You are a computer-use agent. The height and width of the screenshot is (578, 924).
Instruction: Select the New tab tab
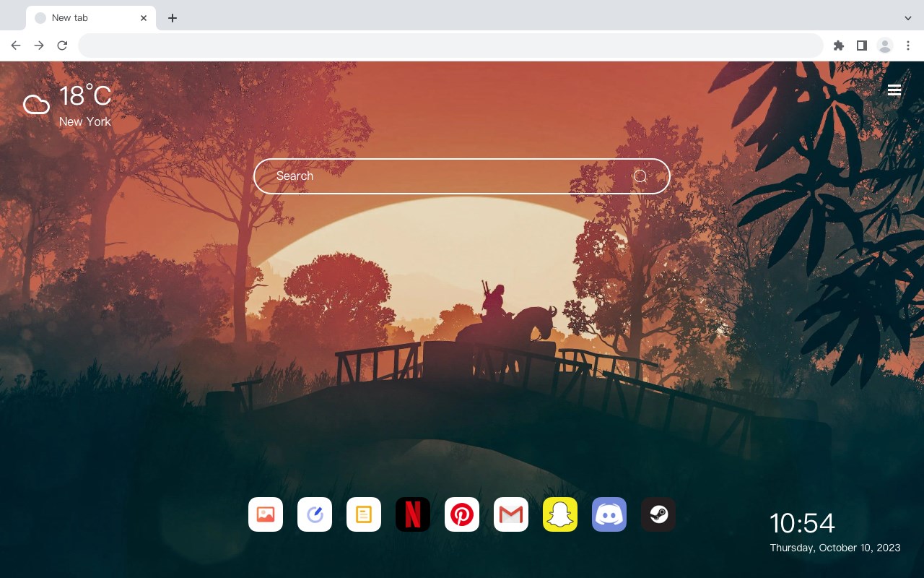(91, 18)
